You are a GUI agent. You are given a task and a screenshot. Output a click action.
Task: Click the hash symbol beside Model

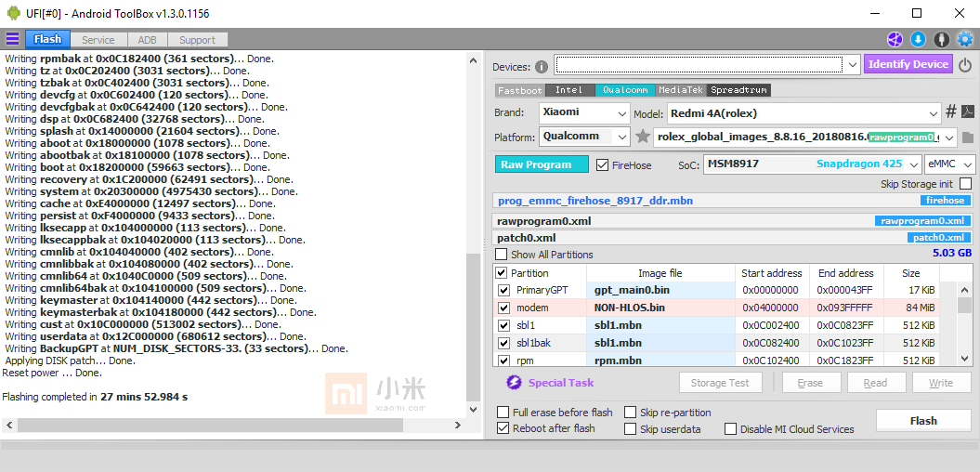[950, 112]
